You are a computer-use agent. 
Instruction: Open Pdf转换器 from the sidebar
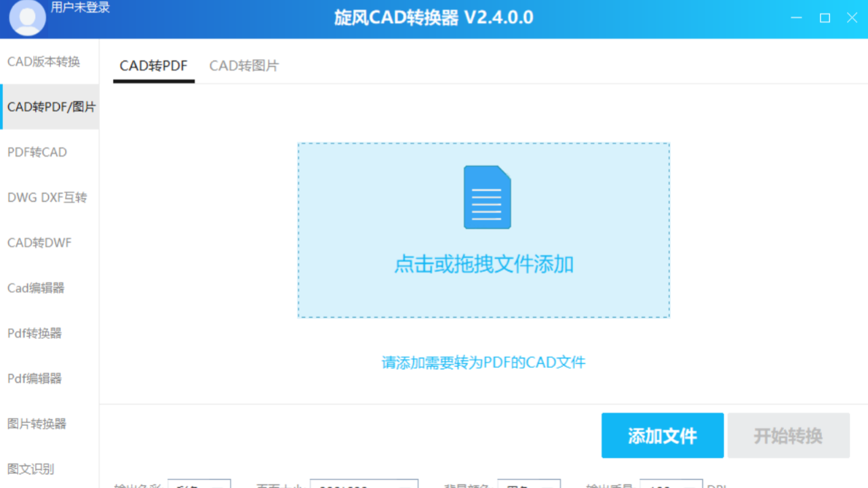[35, 333]
